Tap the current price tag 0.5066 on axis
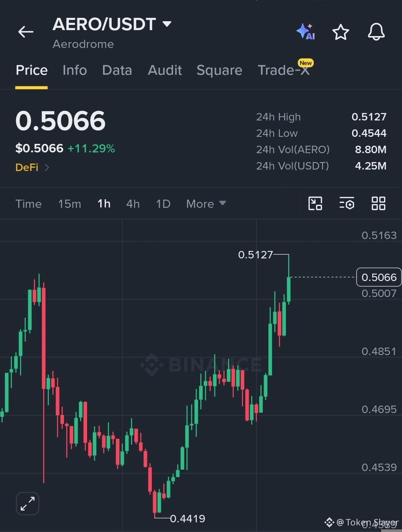 379,277
